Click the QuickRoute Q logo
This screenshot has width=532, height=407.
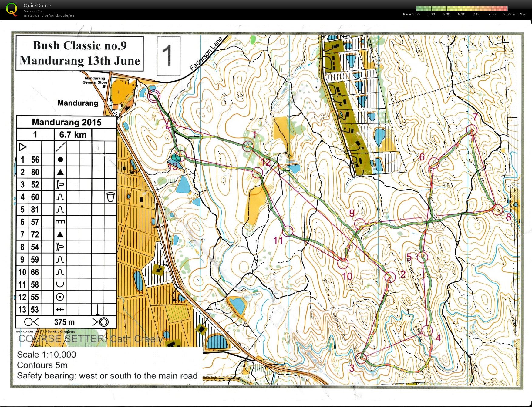(12, 10)
